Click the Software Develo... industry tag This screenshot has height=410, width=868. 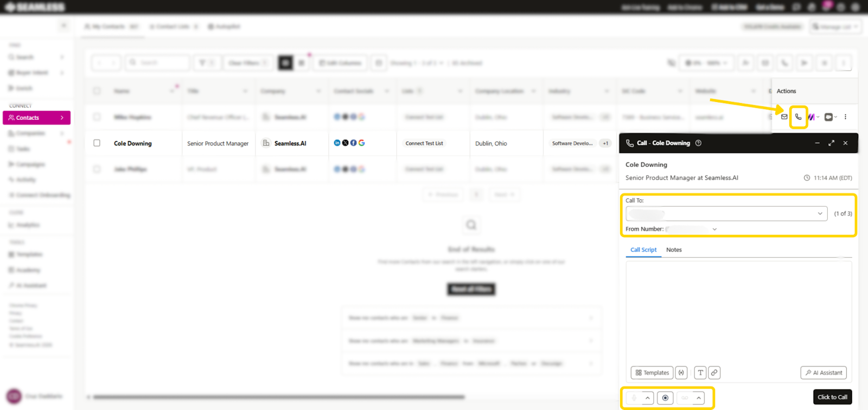click(x=572, y=144)
